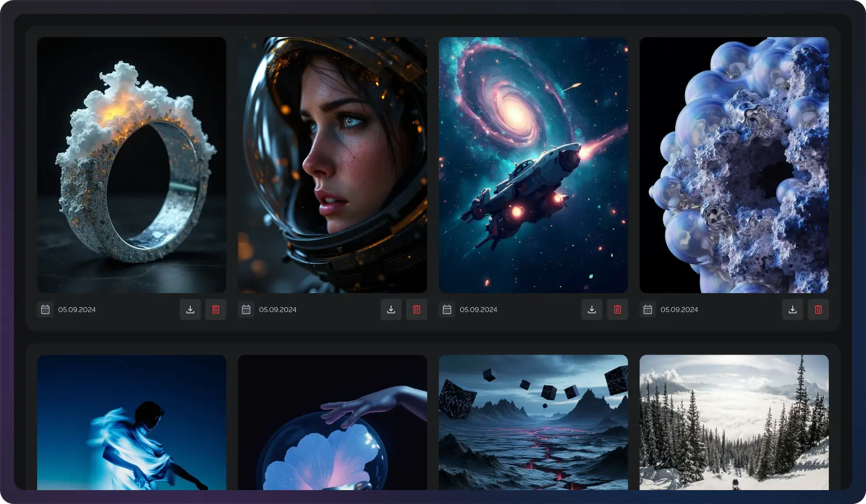Image resolution: width=866 pixels, height=504 pixels.
Task: Click calendar icon under the bubble coral image
Action: [x=648, y=309]
